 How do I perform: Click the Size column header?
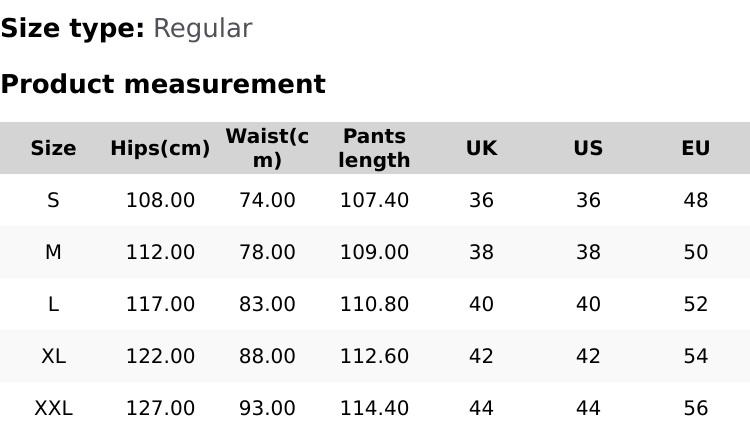(53, 149)
